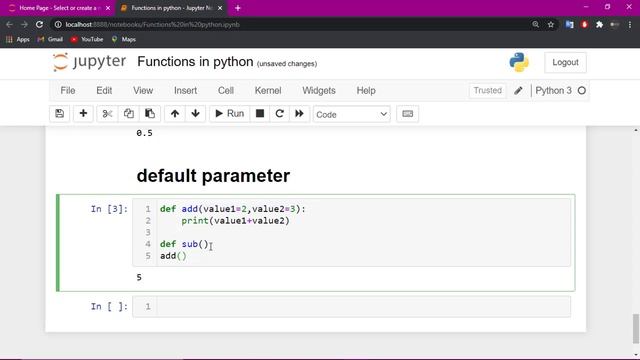Open the View menu
Screen dimensions: 640x360
[x=143, y=91]
